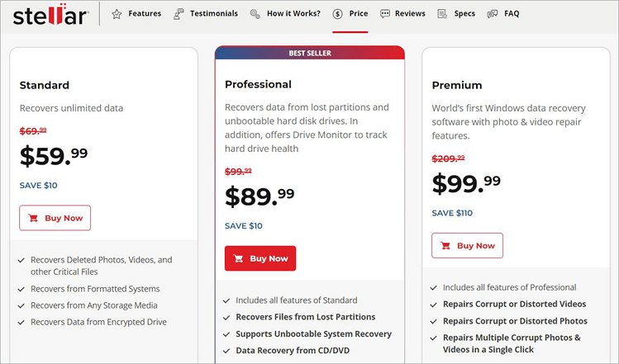This screenshot has height=364, width=619.
Task: Click cart icon in Premium Buy Now
Action: pos(445,246)
